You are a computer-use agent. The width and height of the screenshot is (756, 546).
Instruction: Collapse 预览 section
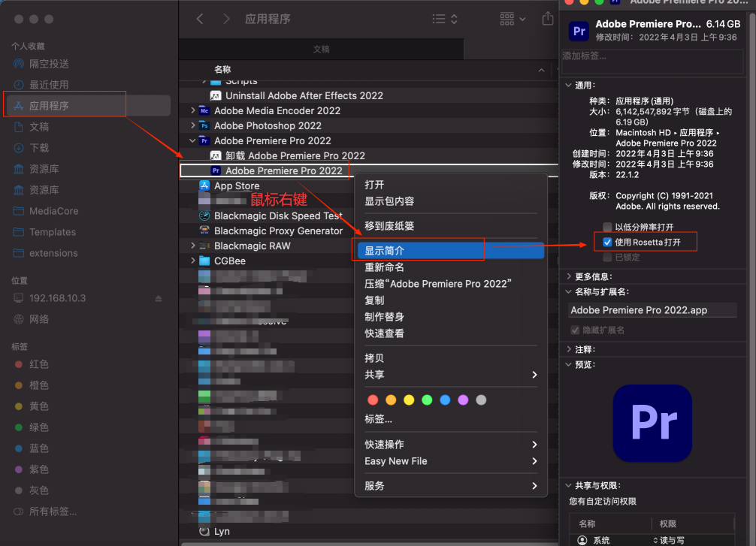[x=568, y=364]
